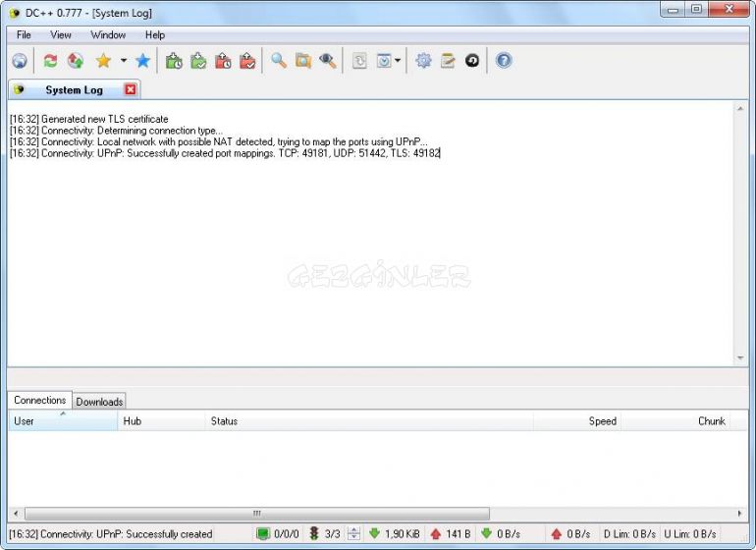Open the Window menu
The width and height of the screenshot is (756, 550).
(108, 34)
